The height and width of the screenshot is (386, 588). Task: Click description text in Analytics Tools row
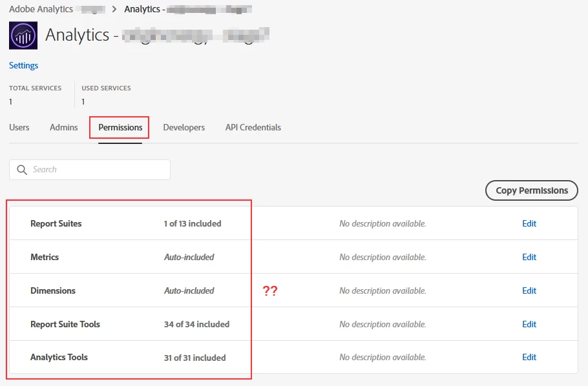point(383,357)
